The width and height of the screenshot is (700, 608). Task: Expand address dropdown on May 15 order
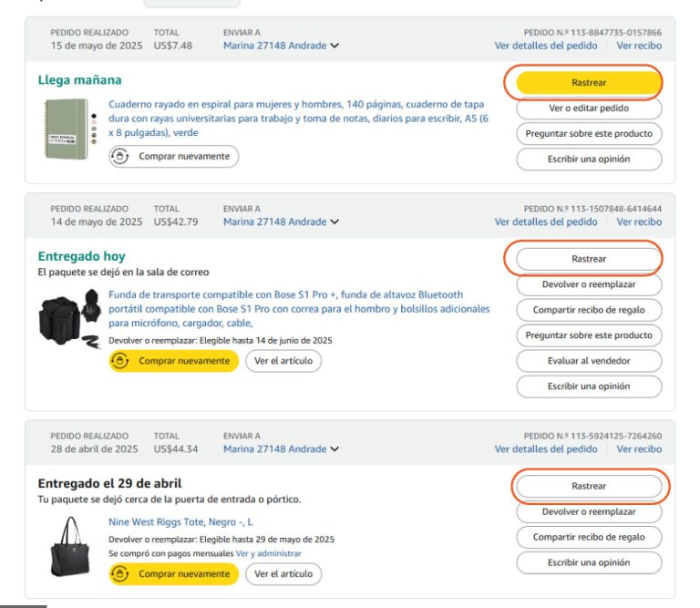[335, 46]
